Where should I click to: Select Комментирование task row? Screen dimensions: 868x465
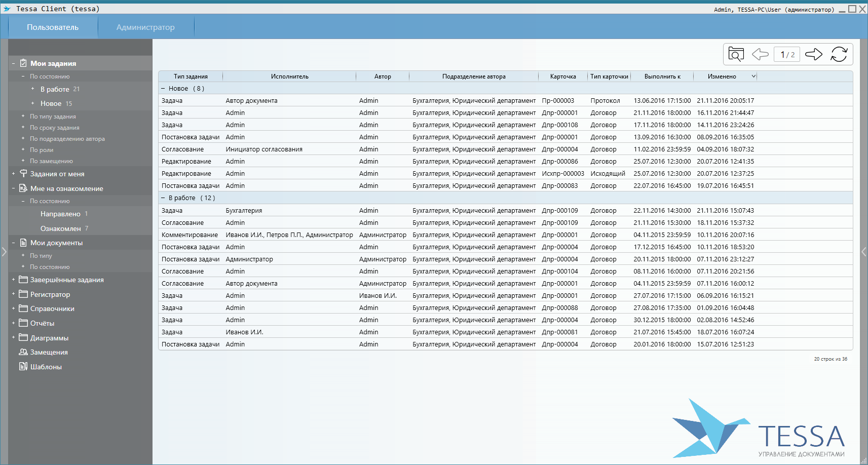point(505,235)
